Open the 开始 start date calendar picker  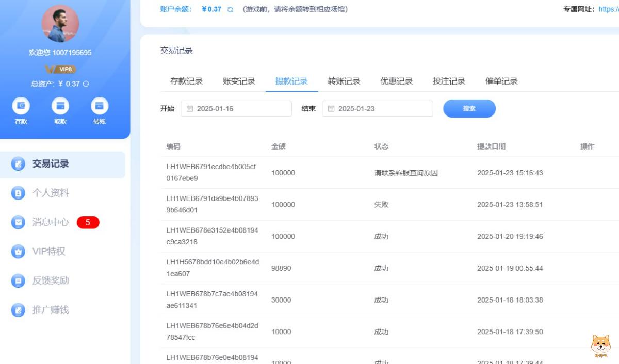pos(190,109)
